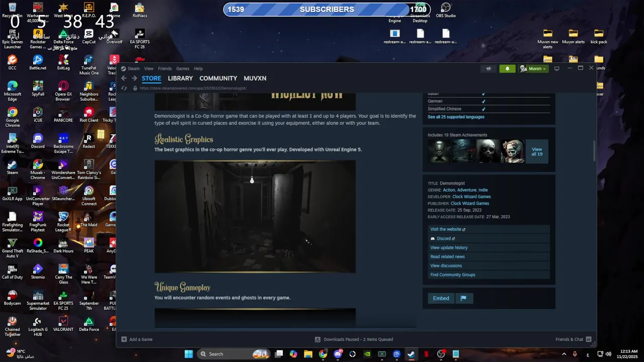Open the Adventure genre link
The image size is (644, 362).
(466, 190)
